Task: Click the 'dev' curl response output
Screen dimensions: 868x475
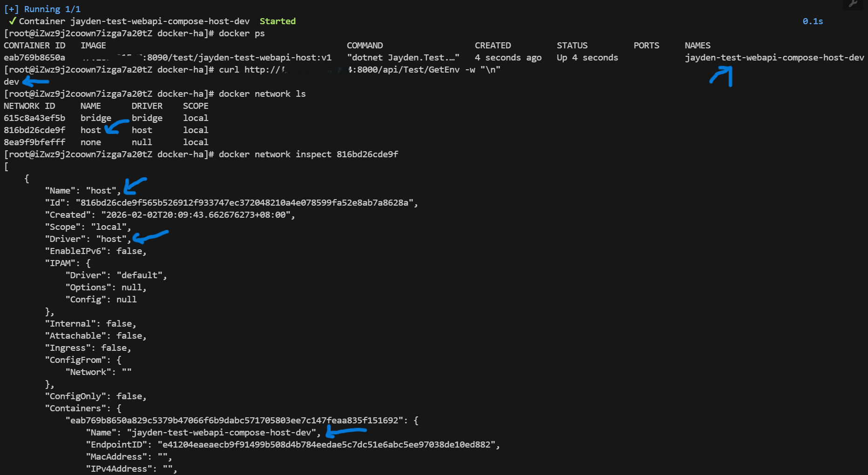Action: coord(12,82)
